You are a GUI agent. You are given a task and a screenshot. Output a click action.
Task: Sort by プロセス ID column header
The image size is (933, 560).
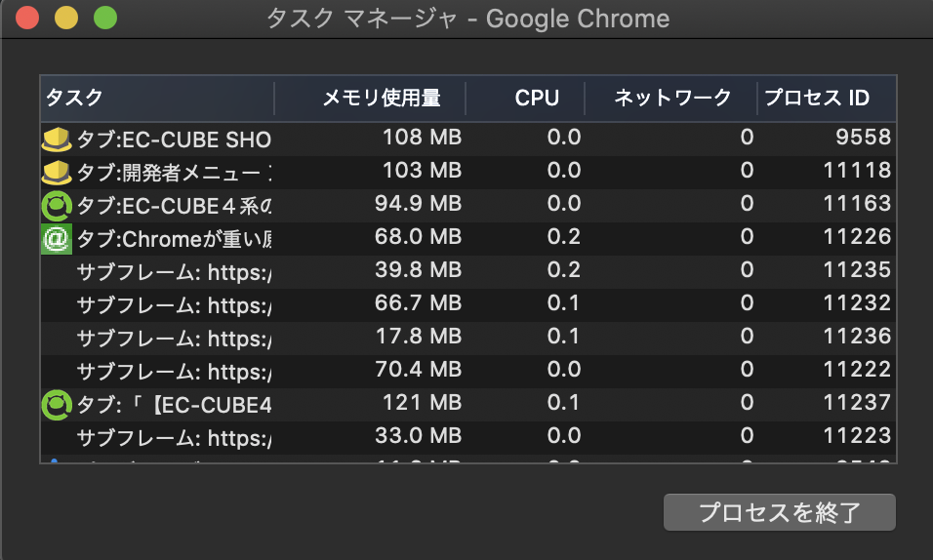(x=816, y=98)
